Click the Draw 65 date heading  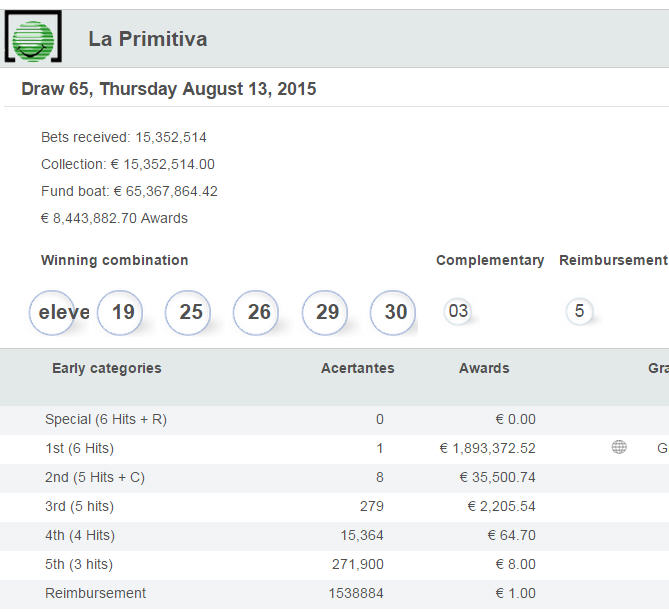coord(169,89)
